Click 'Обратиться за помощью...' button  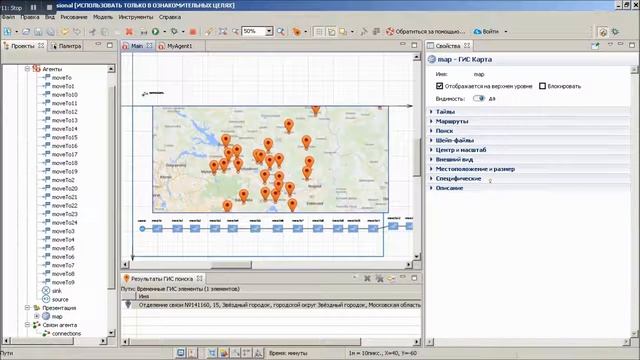(425, 31)
